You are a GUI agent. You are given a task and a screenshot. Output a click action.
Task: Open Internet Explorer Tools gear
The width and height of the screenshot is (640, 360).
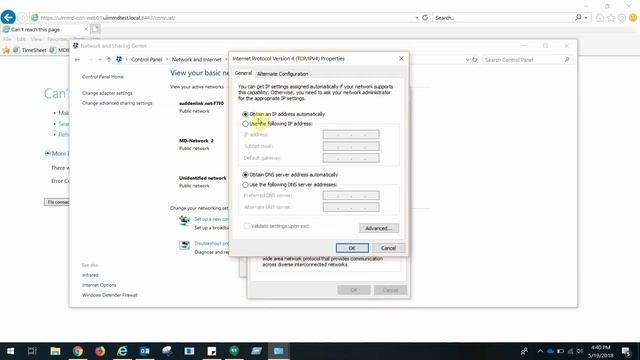pos(622,18)
